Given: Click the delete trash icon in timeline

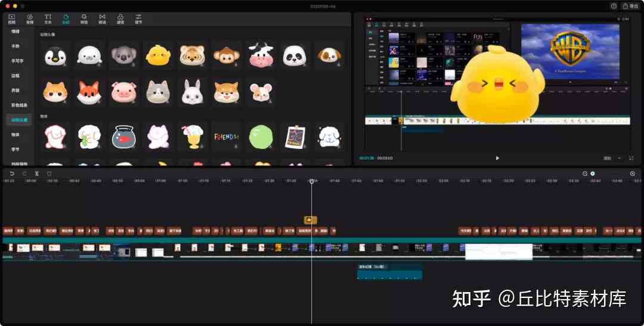Looking at the screenshot, I should (49, 173).
